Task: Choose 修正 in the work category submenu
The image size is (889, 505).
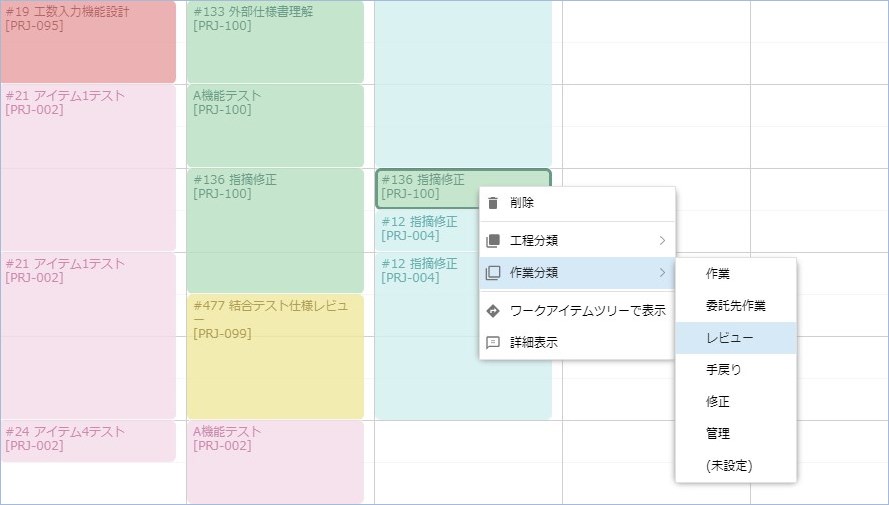Action: coord(718,402)
